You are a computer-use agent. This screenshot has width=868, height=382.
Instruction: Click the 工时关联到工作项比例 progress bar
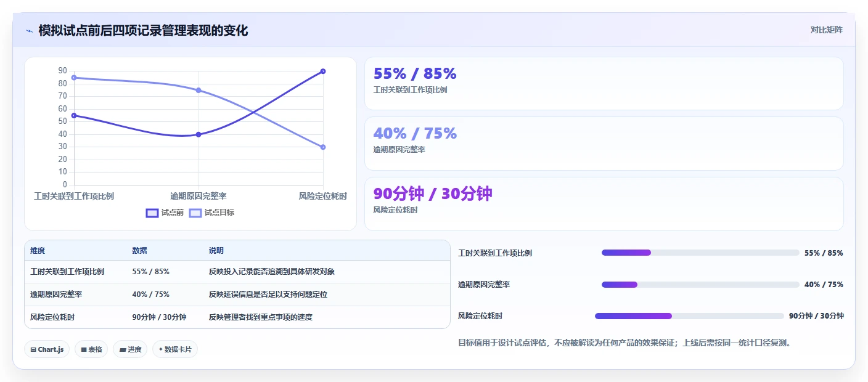coord(700,253)
